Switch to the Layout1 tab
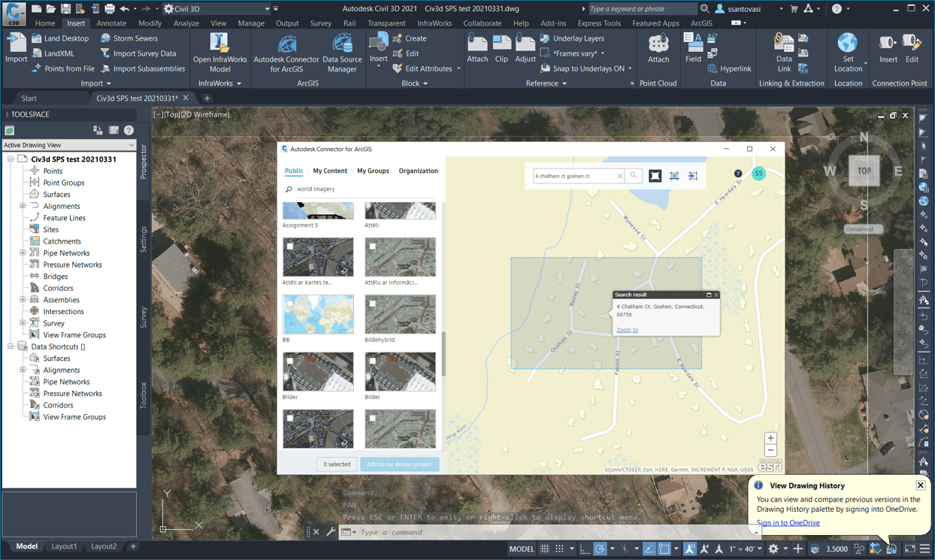 pos(64,546)
